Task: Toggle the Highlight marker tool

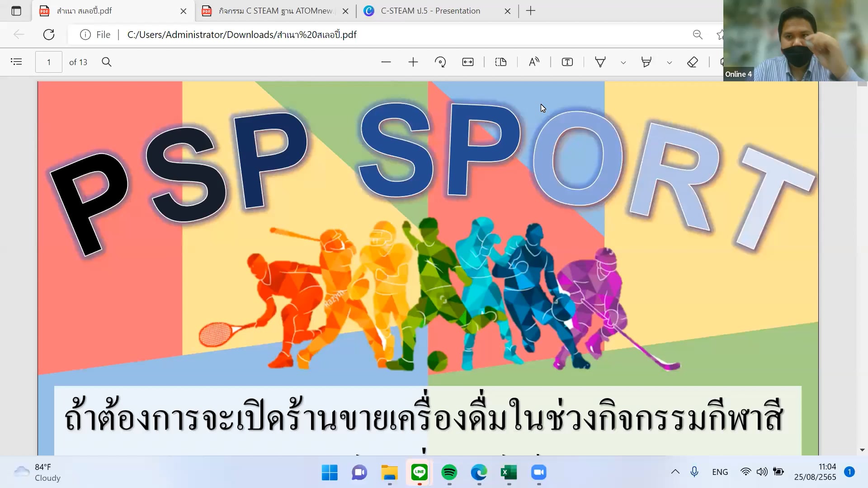Action: pos(646,62)
